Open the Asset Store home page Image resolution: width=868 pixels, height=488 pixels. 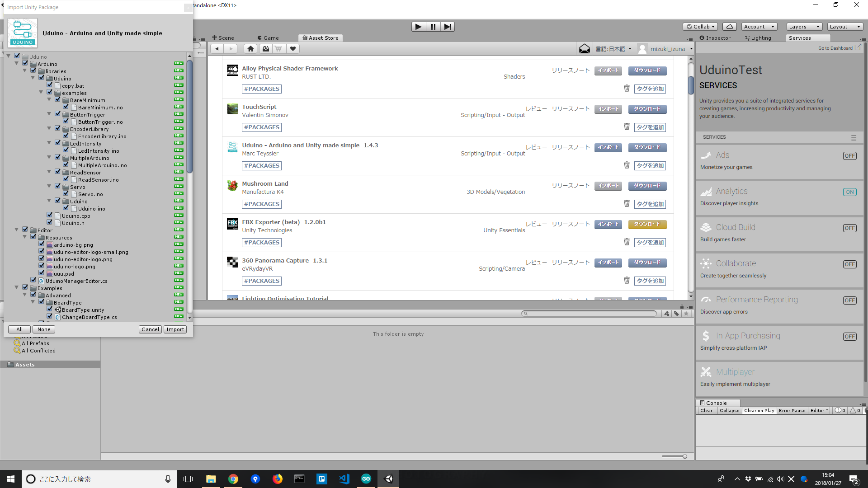(x=250, y=48)
